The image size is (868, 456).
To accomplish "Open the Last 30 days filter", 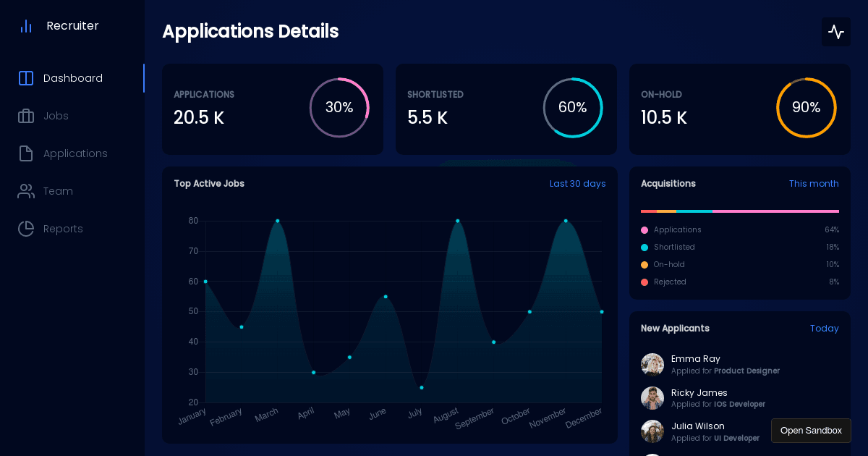I will pos(577,184).
